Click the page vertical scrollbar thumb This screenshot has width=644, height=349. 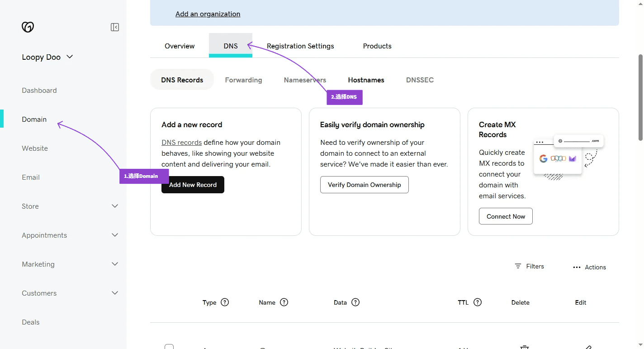pos(640,97)
